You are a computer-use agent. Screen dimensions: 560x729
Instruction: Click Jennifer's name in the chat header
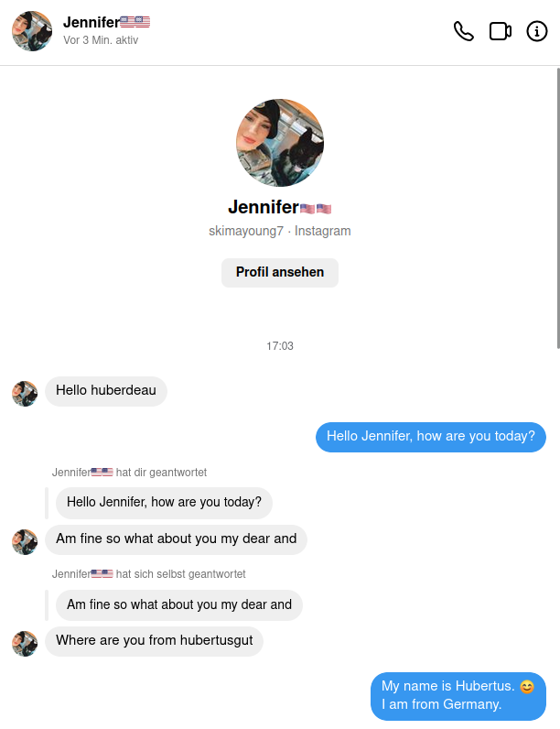(106, 22)
